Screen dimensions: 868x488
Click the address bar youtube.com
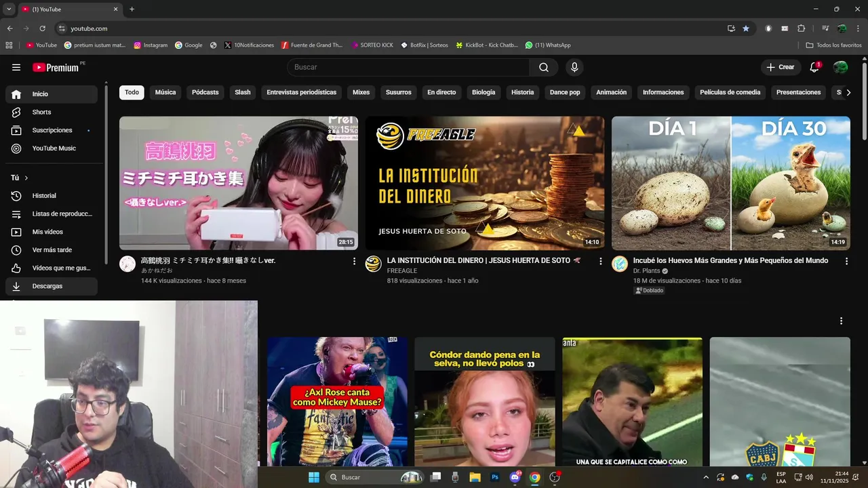(x=89, y=28)
